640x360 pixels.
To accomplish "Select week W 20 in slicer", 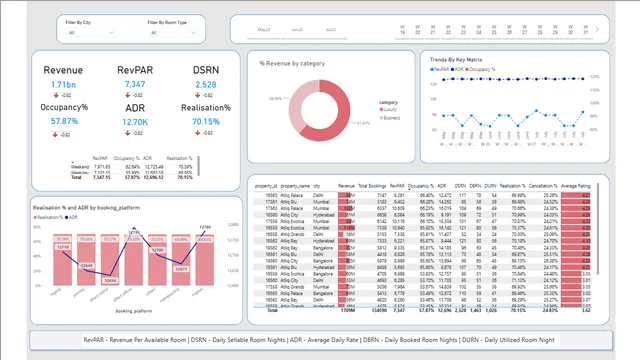I will point(417,29).
